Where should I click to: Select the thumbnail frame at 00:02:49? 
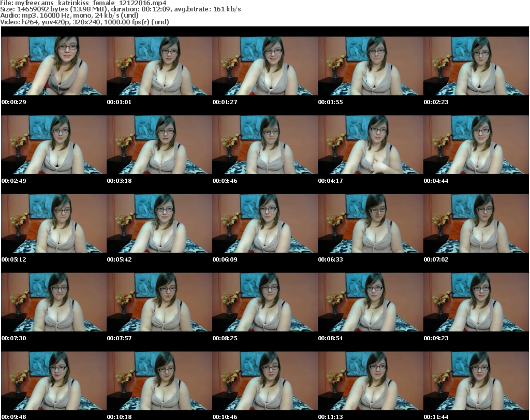(54, 144)
